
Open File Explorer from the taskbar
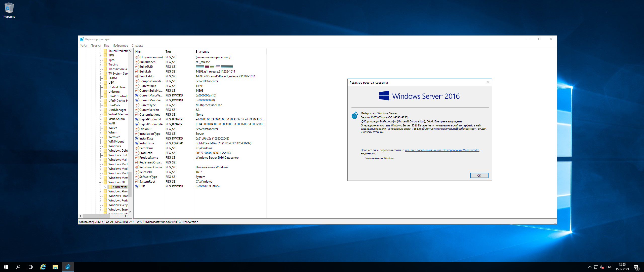pos(55,267)
